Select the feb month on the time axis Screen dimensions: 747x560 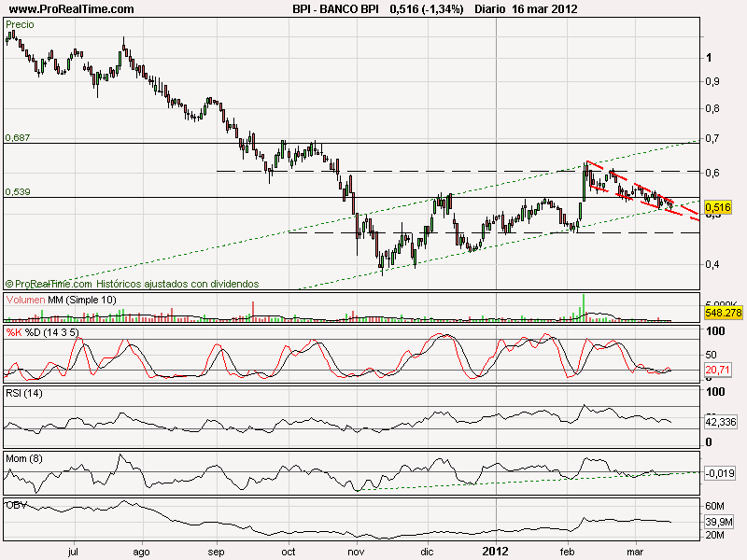[568, 552]
